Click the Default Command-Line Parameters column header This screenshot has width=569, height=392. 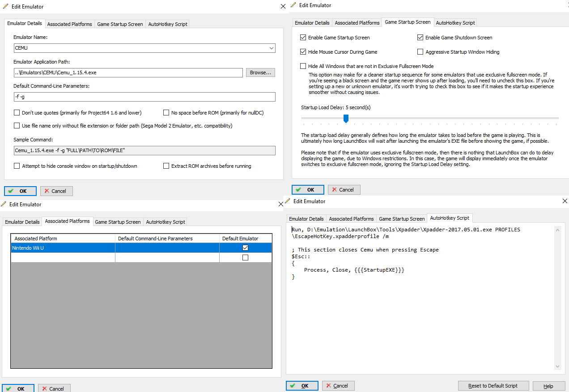tap(167, 239)
